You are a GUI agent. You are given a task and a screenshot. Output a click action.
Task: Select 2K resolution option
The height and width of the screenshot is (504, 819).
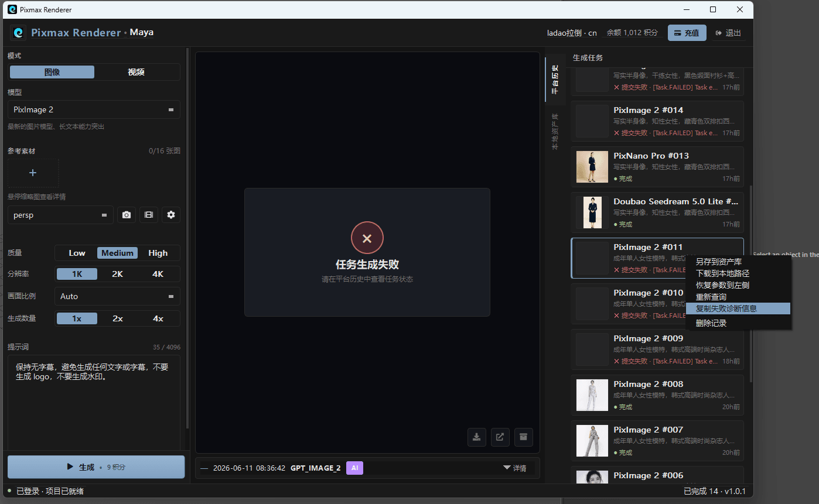tap(117, 274)
